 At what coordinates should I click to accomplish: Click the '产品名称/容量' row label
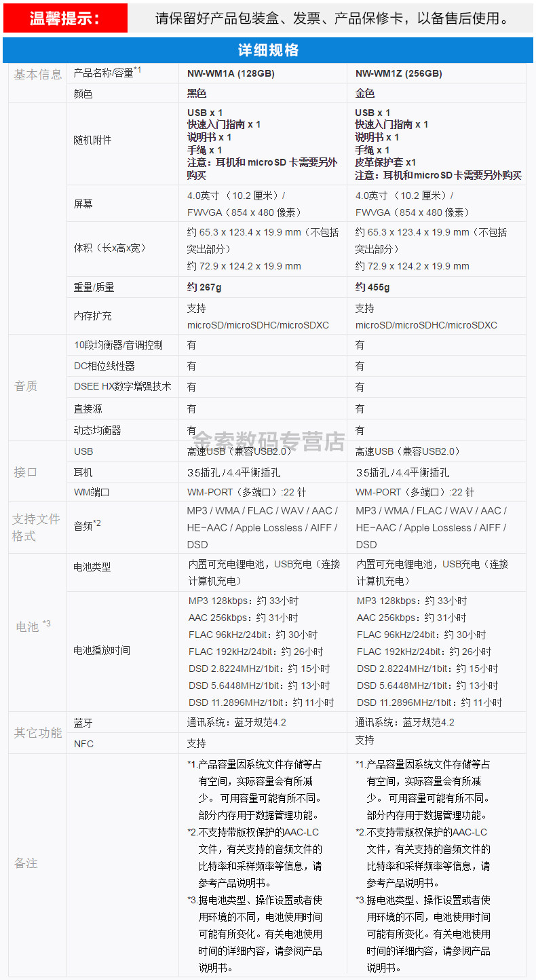pyautogui.click(x=108, y=73)
